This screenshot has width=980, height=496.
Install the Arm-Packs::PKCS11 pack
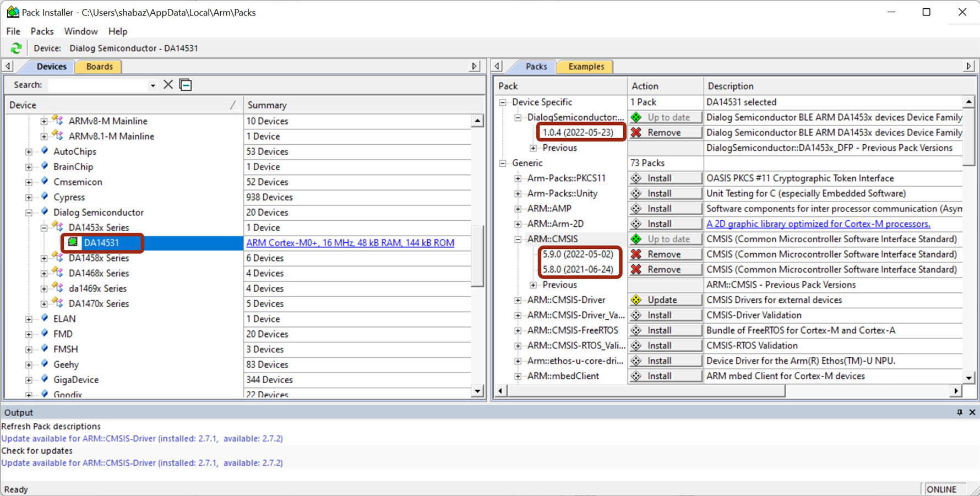pos(665,178)
